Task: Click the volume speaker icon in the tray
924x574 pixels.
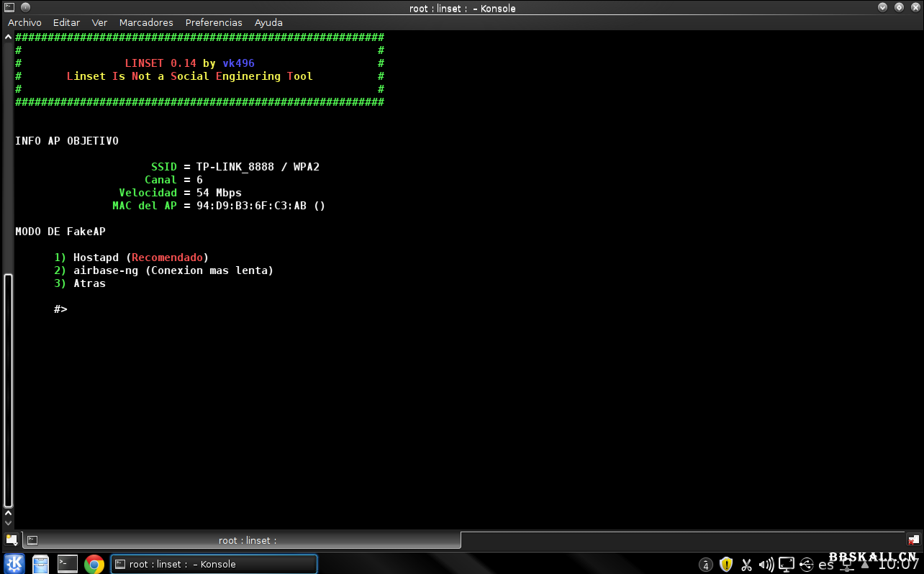Action: (766, 565)
